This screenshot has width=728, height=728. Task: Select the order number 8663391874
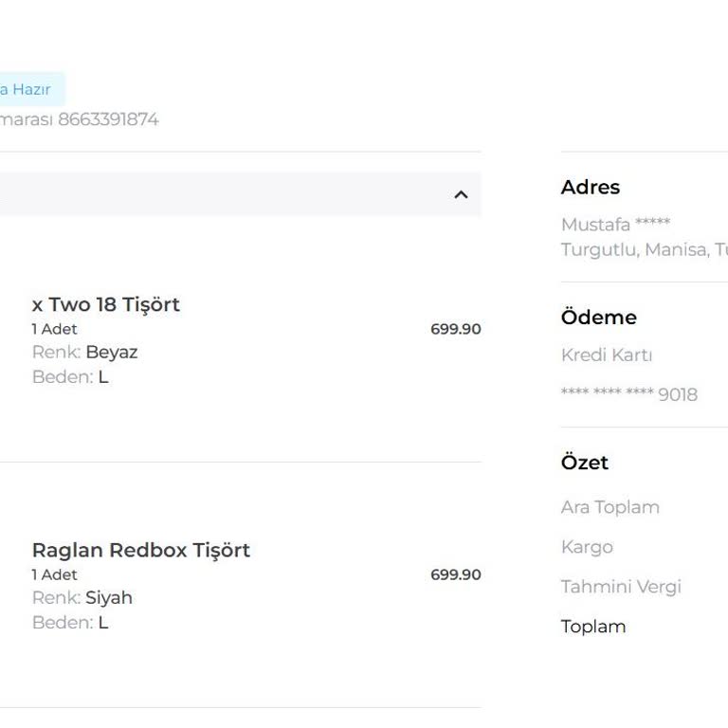[108, 119]
